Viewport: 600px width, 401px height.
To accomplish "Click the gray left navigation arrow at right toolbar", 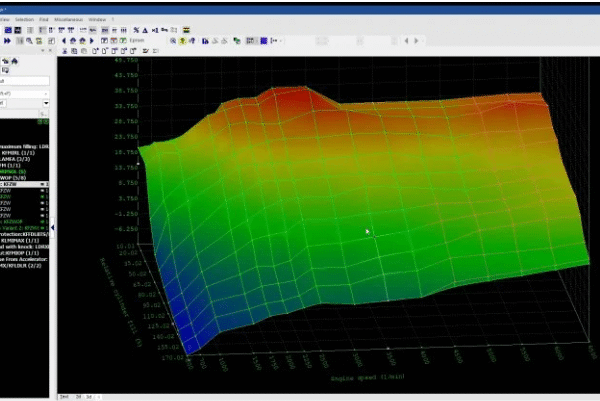I will pyautogui.click(x=406, y=41).
